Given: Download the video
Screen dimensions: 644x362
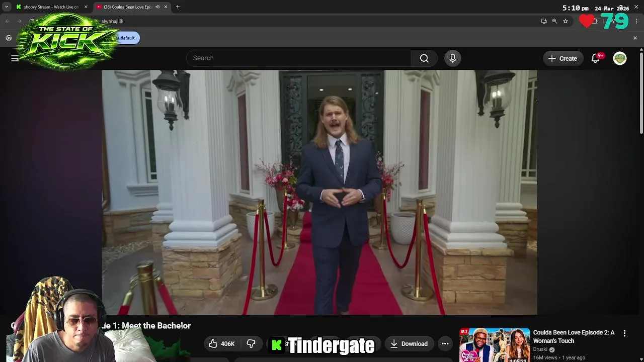Looking at the screenshot, I should pos(409,344).
